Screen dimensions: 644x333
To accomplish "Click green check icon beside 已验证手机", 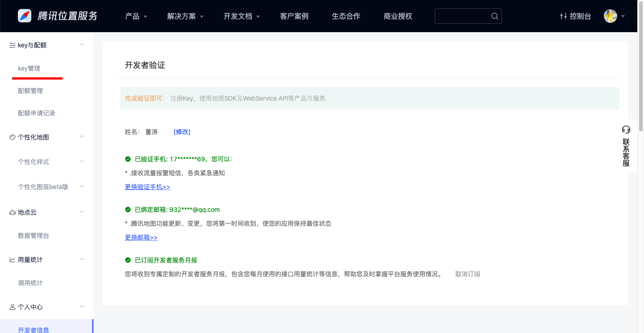I will coord(128,159).
